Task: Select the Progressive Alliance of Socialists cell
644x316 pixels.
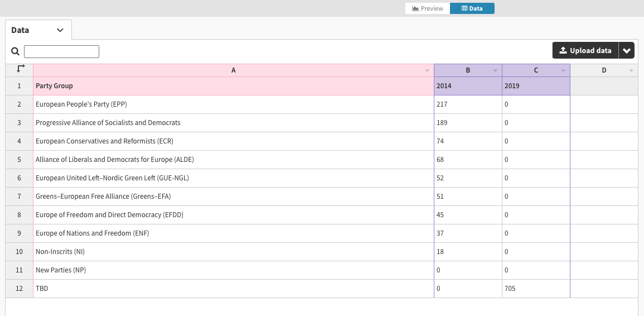Action: [233, 123]
